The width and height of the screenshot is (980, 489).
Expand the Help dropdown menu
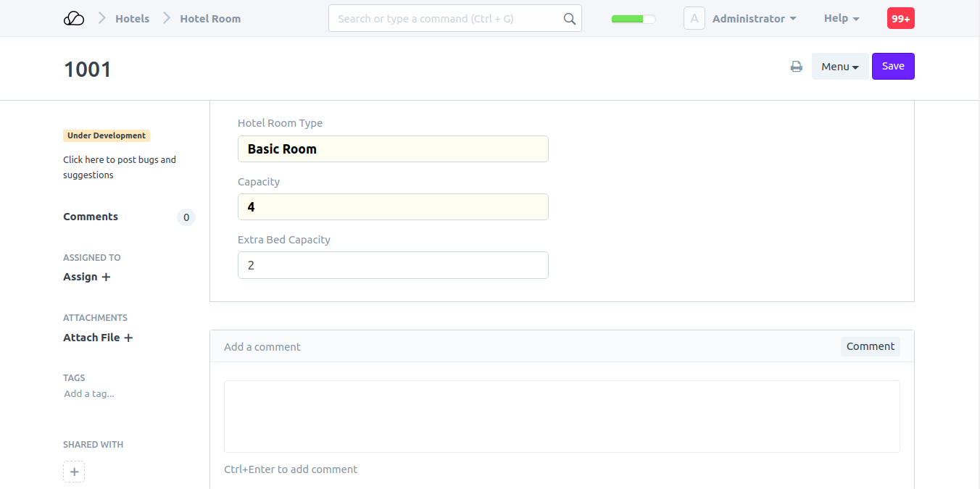(841, 19)
